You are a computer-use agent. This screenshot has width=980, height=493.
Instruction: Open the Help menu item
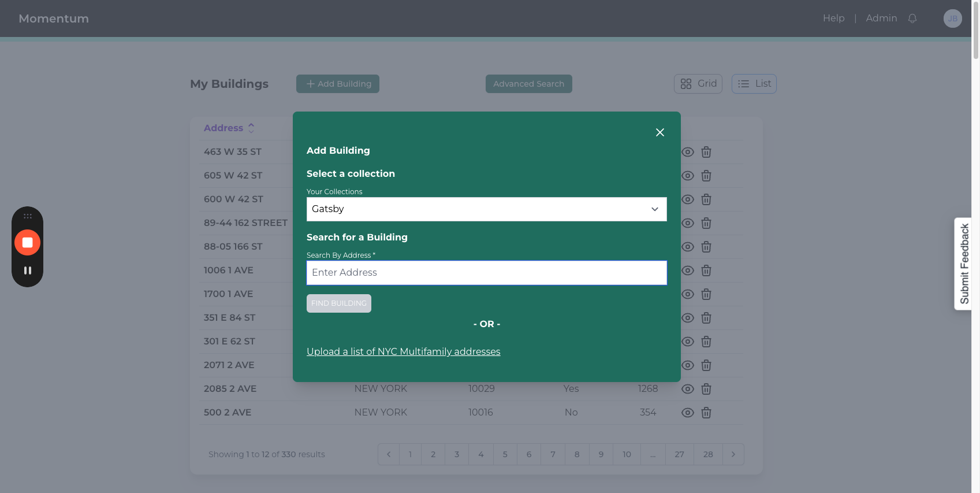[833, 18]
